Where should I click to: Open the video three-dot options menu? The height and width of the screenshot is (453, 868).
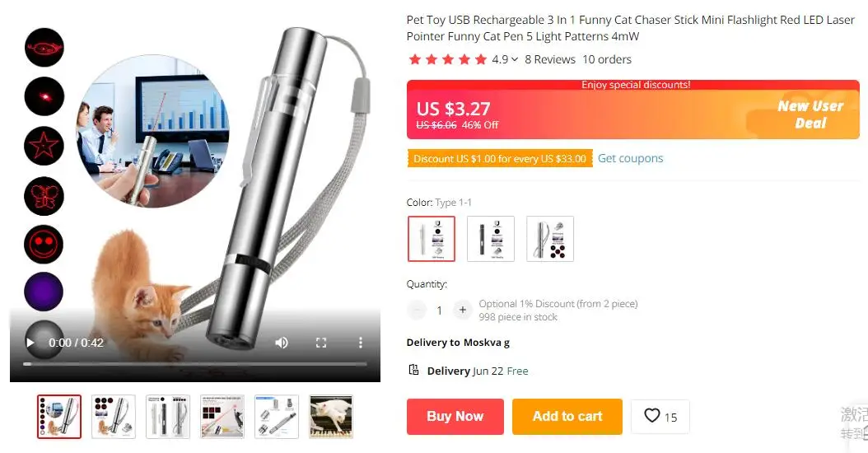coord(361,343)
